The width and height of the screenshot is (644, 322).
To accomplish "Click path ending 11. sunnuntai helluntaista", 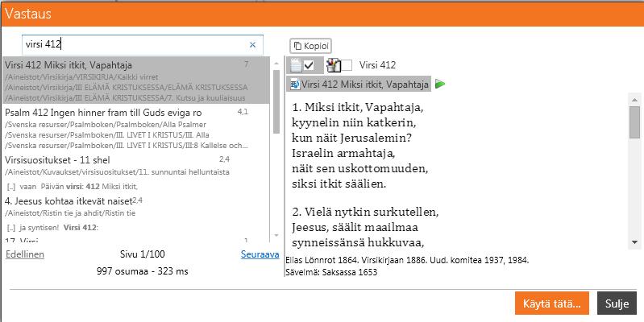I will [117, 172].
